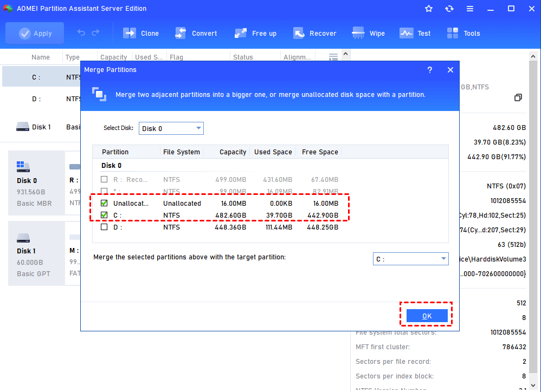Open the Convert tool
The image size is (541, 392).
point(196,33)
